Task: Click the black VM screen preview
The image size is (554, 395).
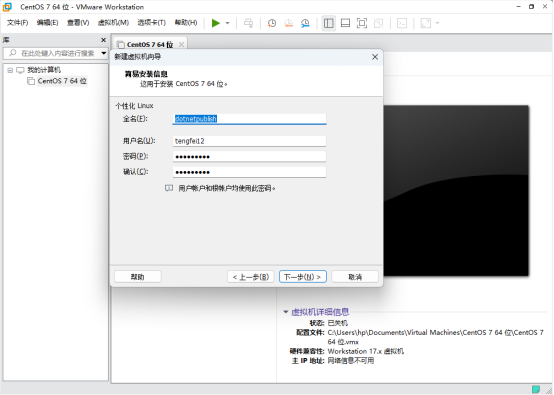Action: (456, 190)
